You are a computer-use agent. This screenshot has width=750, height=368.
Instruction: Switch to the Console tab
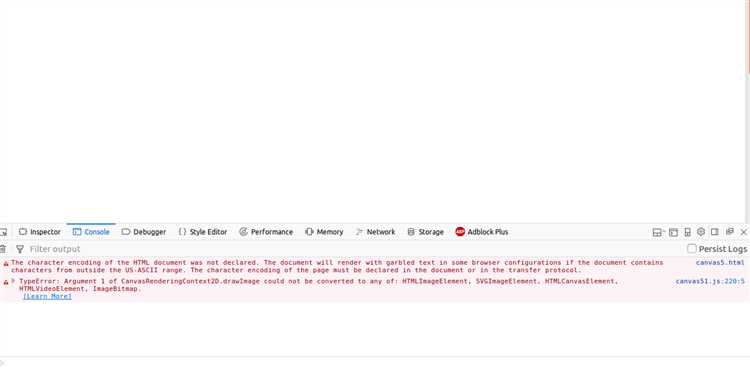(91, 232)
